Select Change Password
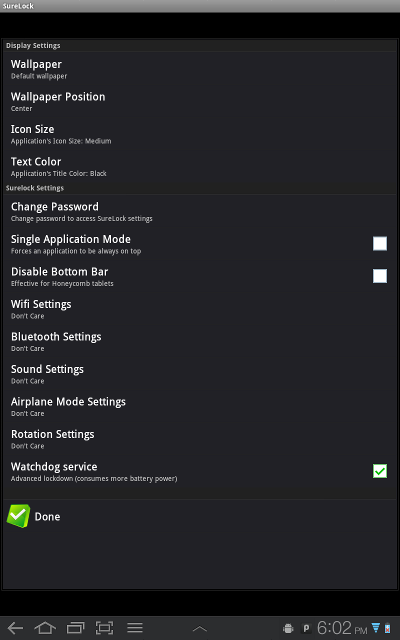 (200, 211)
